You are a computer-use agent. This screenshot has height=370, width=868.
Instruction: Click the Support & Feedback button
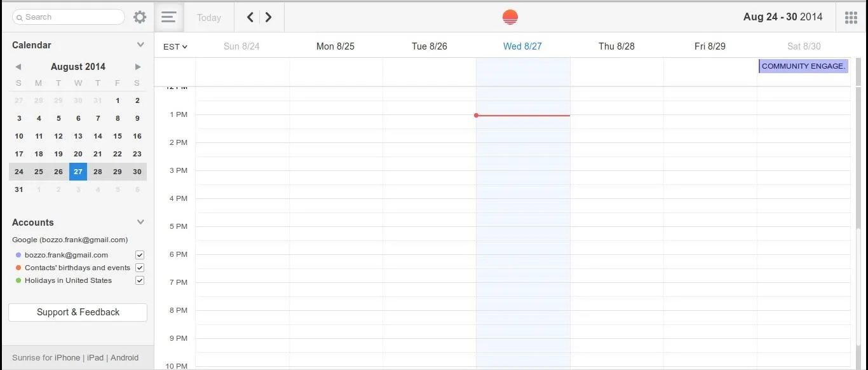78,312
